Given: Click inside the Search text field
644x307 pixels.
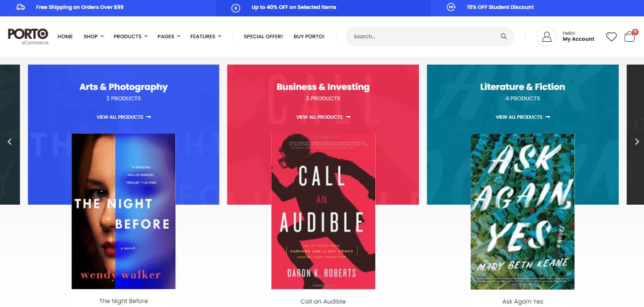Looking at the screenshot, I should coord(422,36).
